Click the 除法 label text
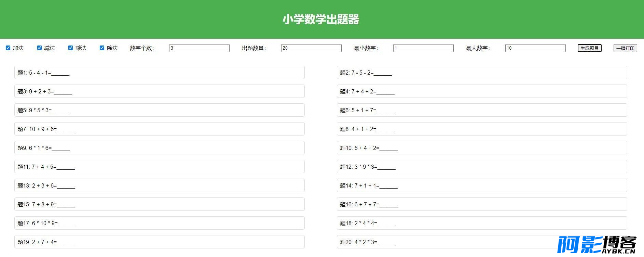The height and width of the screenshot is (257, 644). point(112,48)
